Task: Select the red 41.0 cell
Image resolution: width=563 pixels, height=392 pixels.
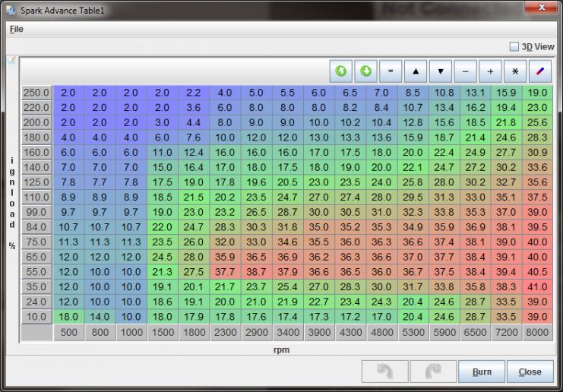Action: [x=536, y=288]
